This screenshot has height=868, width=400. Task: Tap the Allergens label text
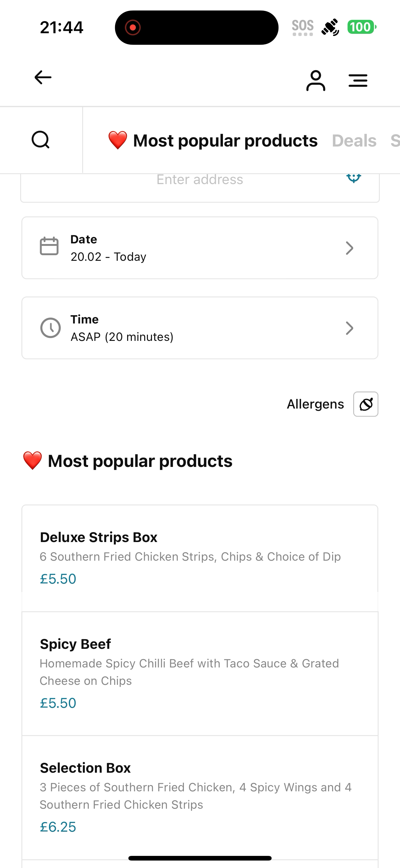[x=315, y=404]
